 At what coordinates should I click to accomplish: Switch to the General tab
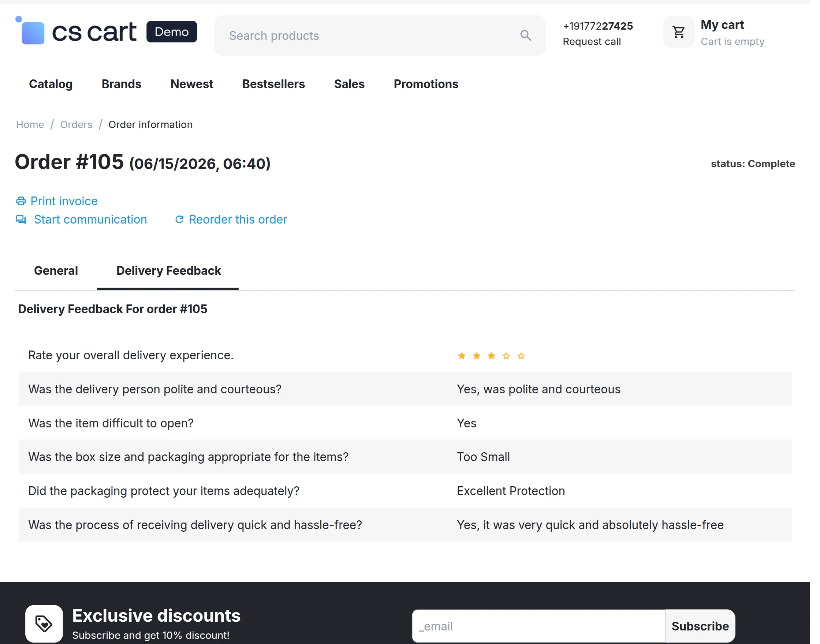[x=56, y=271]
